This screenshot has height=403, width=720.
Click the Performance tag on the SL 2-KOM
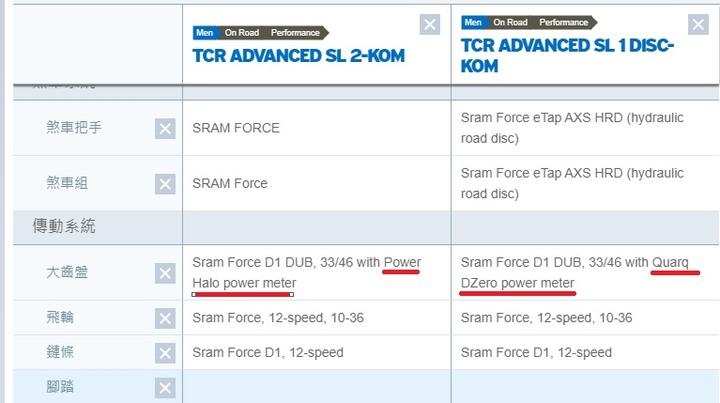295,33
